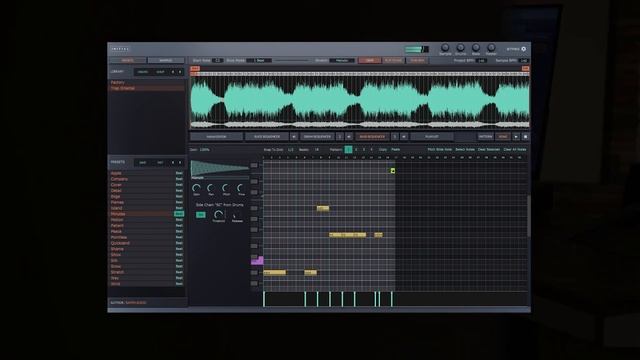
Task: Adjust the side chain Threshold knob
Action: coord(219,214)
